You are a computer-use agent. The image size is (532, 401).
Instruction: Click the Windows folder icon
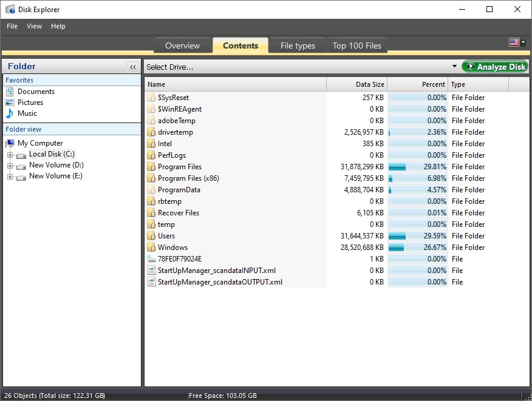[x=152, y=248]
